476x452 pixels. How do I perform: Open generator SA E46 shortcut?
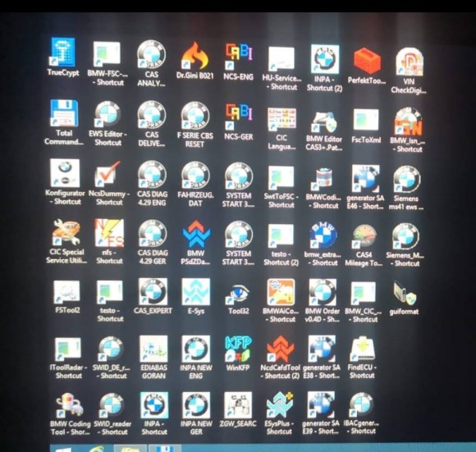[x=365, y=179]
